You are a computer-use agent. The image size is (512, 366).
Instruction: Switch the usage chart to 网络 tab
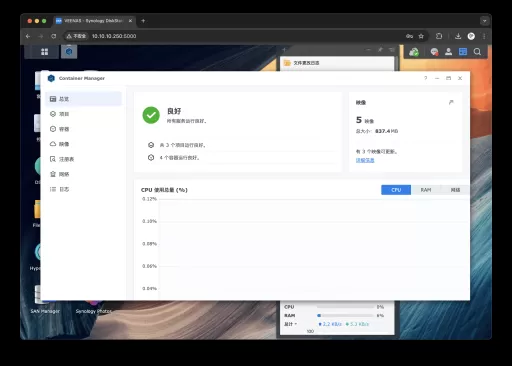coord(455,190)
